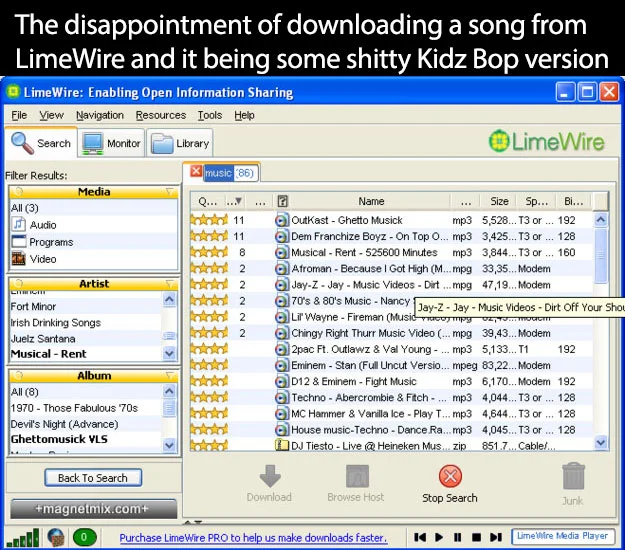
Task: Open the Help menu
Action: click(244, 115)
